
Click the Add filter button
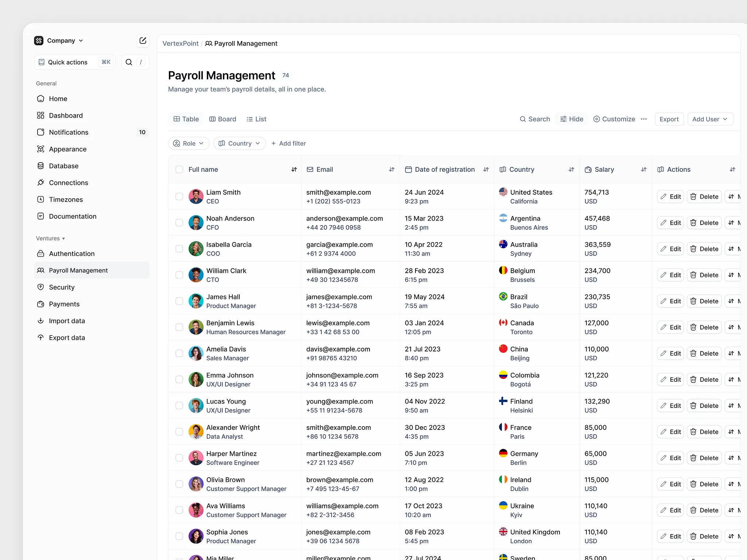click(x=289, y=144)
